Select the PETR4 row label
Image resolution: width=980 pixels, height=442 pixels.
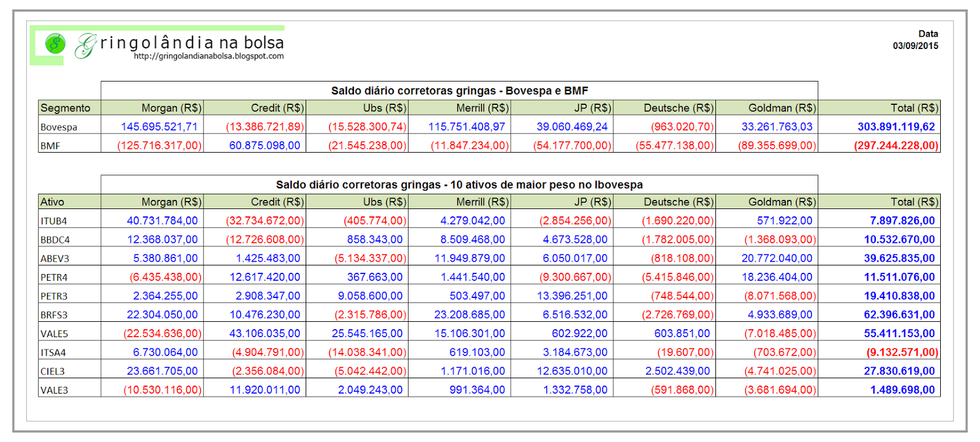click(54, 278)
